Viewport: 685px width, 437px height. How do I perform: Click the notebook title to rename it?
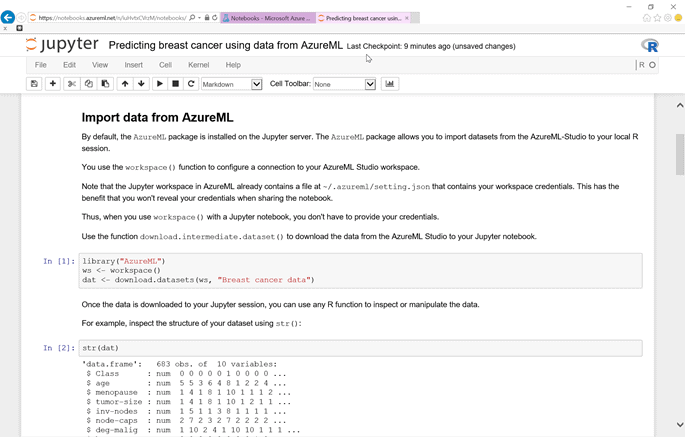225,45
